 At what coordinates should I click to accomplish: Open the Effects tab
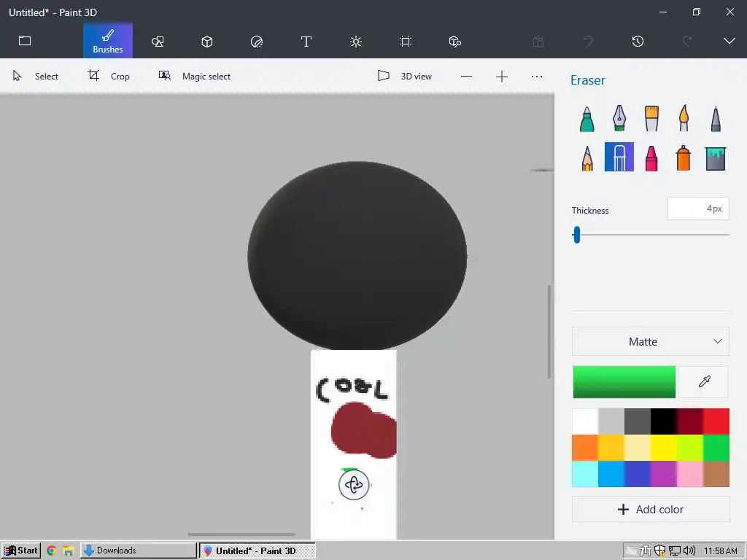(356, 42)
